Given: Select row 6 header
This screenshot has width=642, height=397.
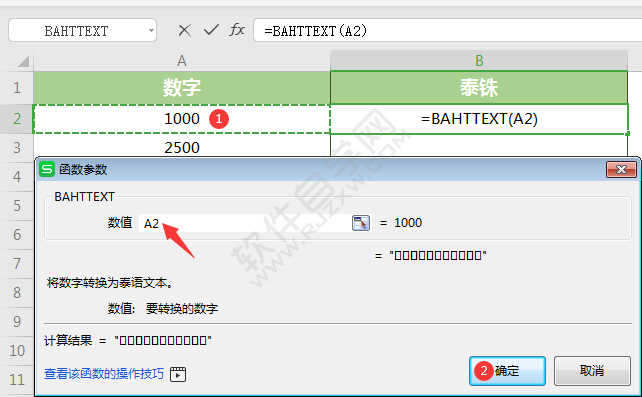Looking at the screenshot, I should tap(17, 235).
